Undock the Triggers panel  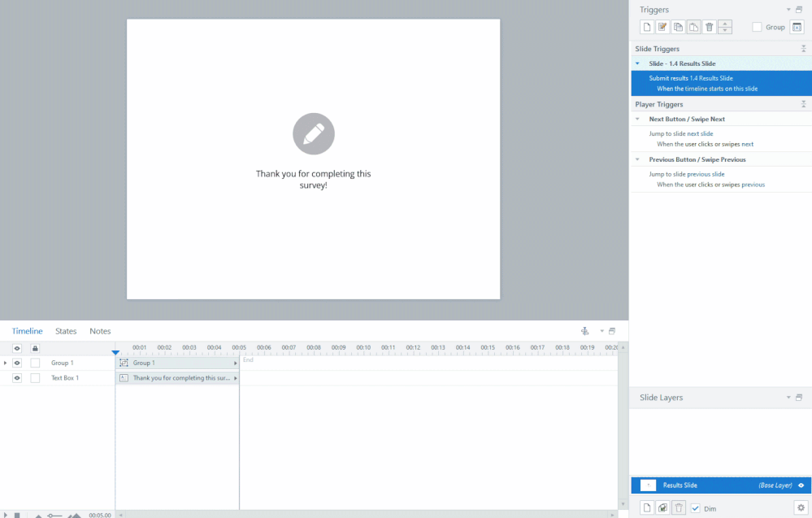tap(799, 10)
